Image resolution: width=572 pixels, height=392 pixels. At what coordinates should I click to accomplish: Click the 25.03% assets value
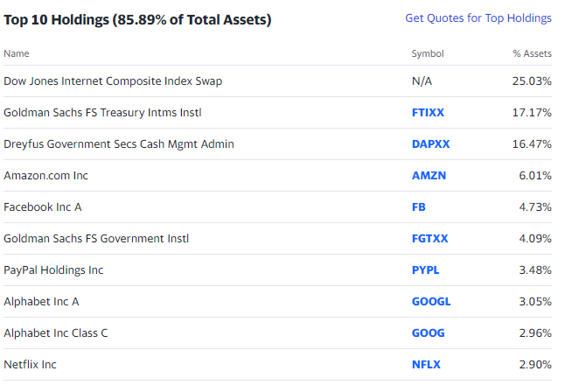click(x=532, y=81)
